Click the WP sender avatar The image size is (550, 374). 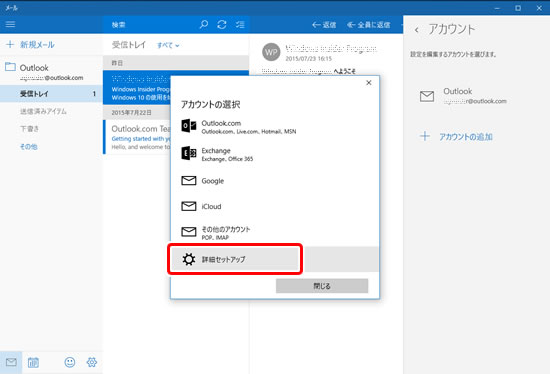point(271,52)
